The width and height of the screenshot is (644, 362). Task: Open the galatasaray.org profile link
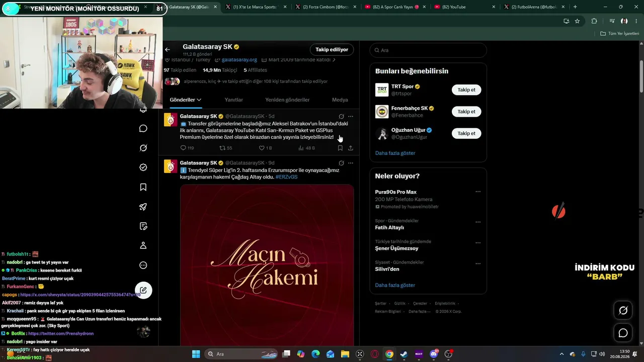tap(239, 59)
